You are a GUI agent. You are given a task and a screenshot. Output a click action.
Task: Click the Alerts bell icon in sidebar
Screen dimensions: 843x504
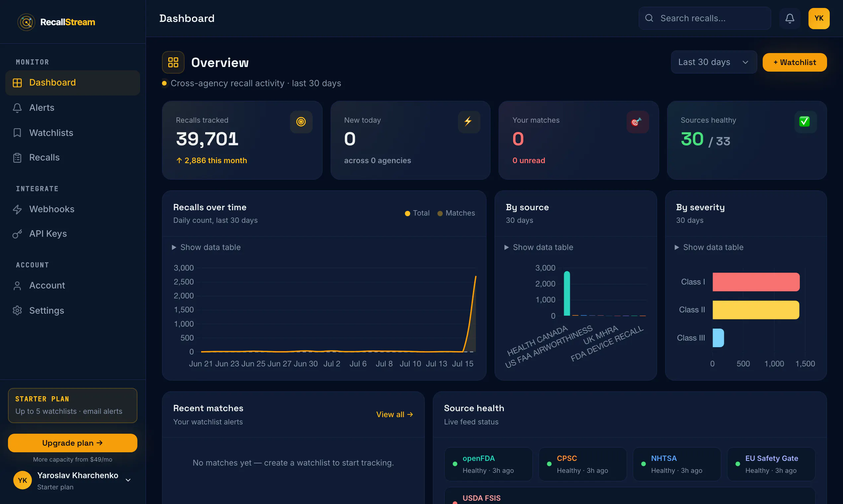coord(17,108)
